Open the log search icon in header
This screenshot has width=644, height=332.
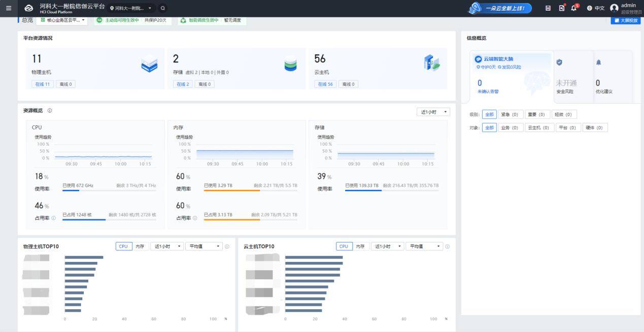tap(561, 8)
